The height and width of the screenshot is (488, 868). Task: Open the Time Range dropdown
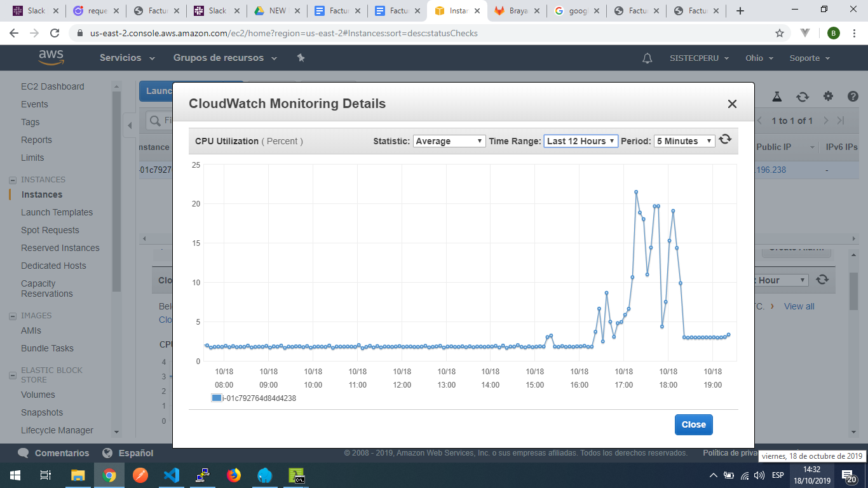click(x=581, y=141)
